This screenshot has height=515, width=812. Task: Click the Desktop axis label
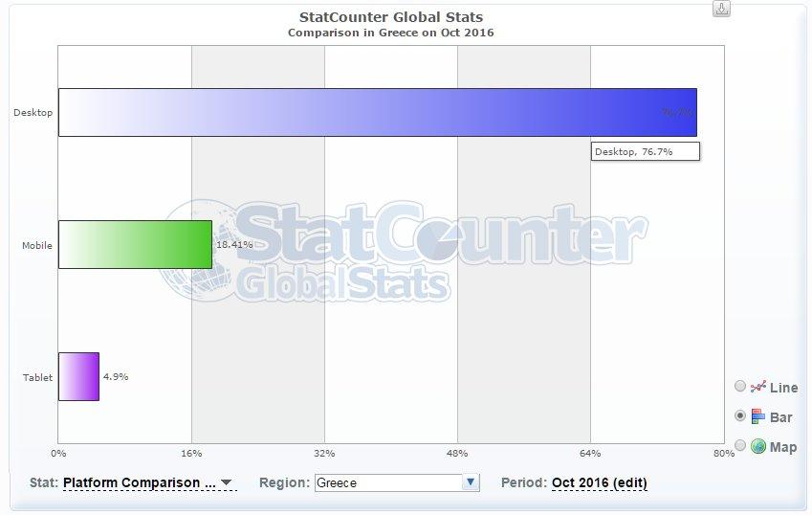(33, 112)
